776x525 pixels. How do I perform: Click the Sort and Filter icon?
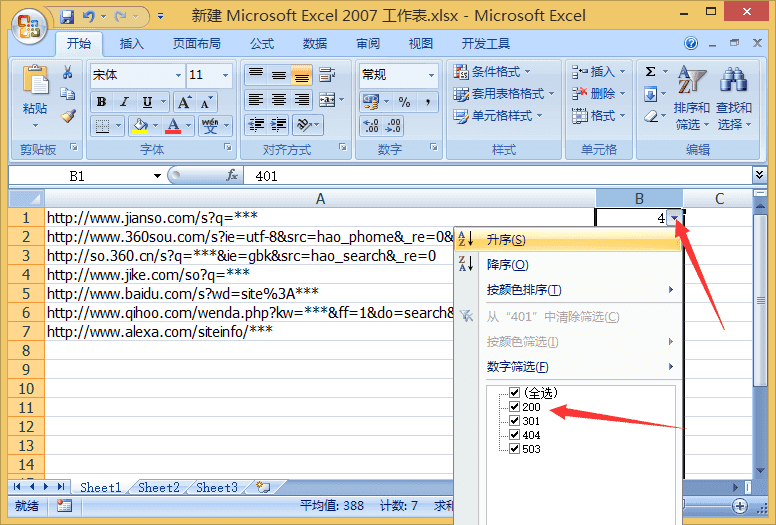691,98
